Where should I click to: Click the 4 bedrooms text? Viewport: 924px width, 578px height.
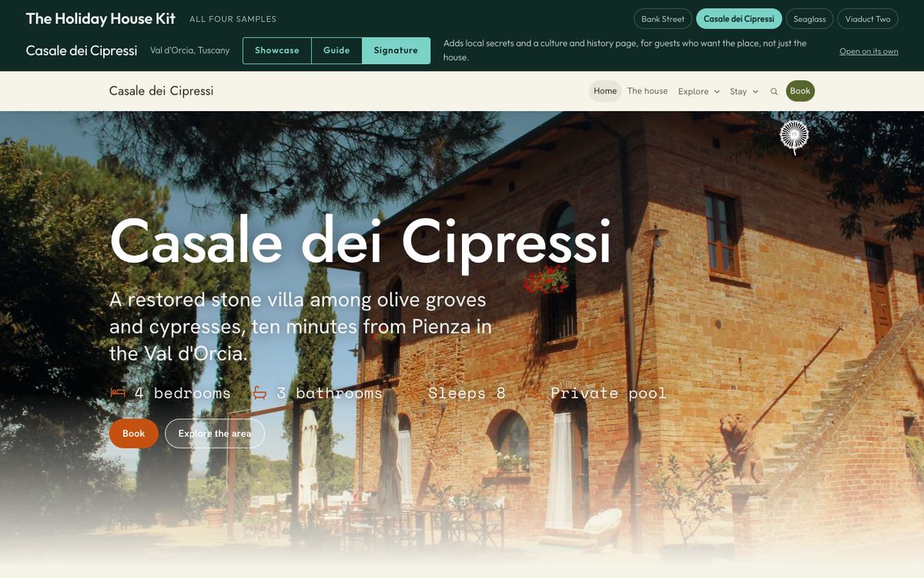point(182,393)
